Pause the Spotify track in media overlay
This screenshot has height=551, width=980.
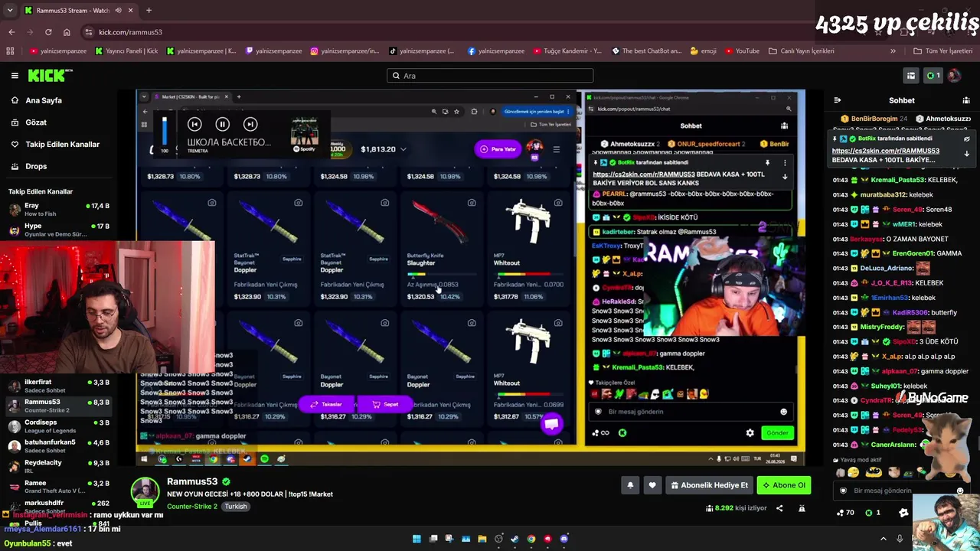click(222, 124)
